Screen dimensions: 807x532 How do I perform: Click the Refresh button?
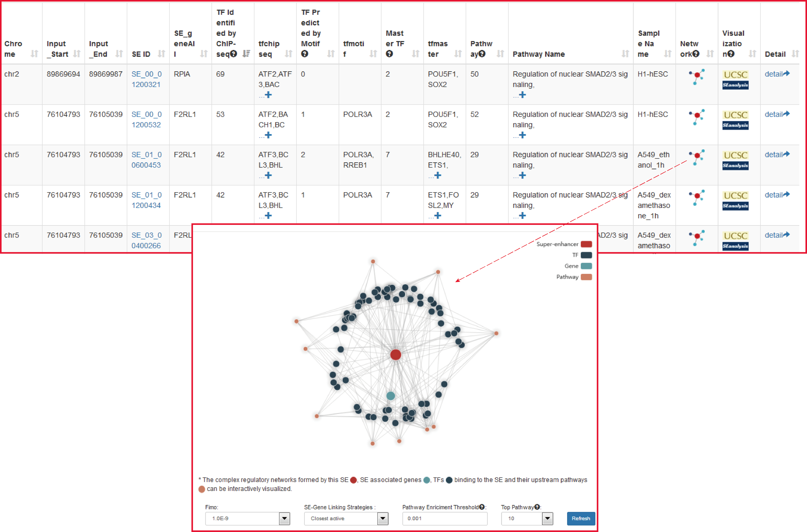581,518
